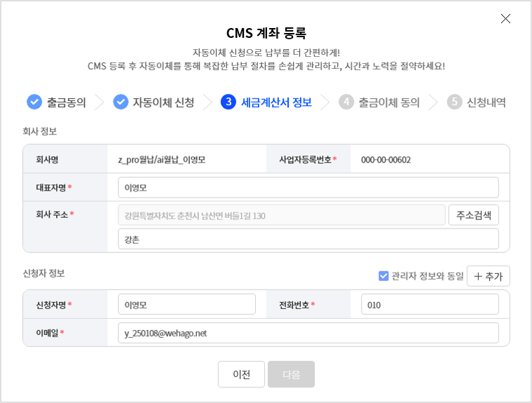Viewport: 532px width, 403px height.
Task: Click the 전화번호 input field
Action: 430,305
